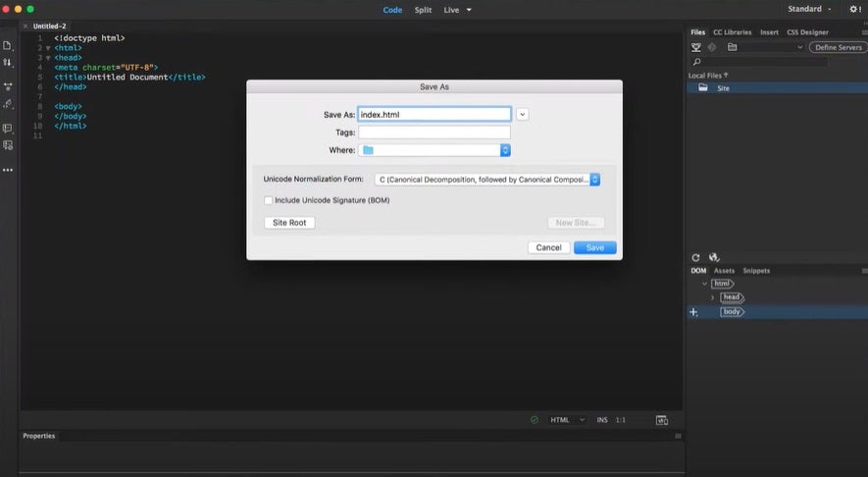The width and height of the screenshot is (868, 477).
Task: Select the body tag in DOM tree
Action: click(732, 312)
